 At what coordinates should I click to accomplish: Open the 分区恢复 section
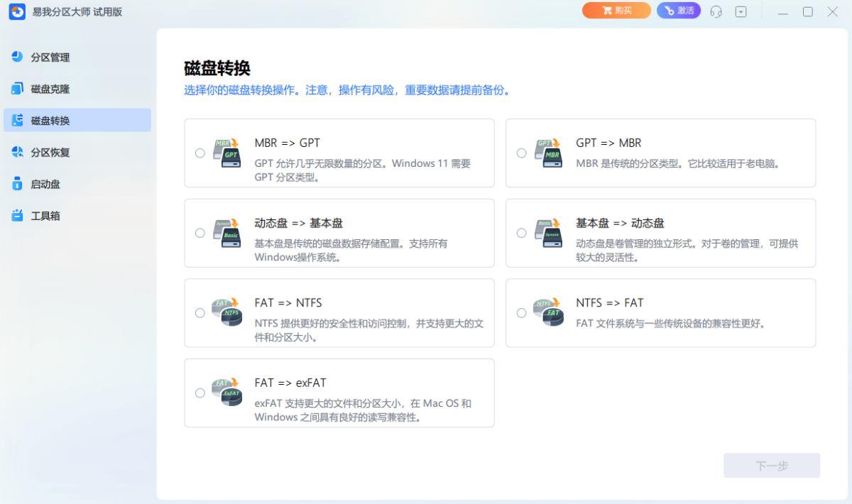tap(77, 152)
